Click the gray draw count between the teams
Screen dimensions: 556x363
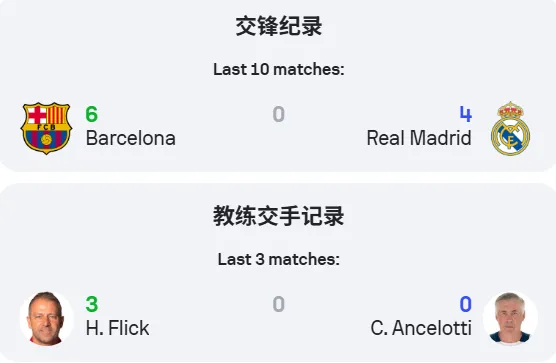click(x=279, y=114)
